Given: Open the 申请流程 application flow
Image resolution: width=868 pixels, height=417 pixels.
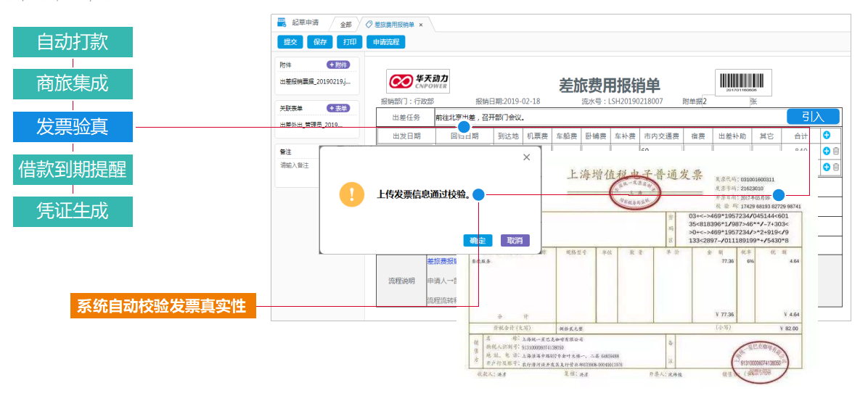Looking at the screenshot, I should (385, 42).
